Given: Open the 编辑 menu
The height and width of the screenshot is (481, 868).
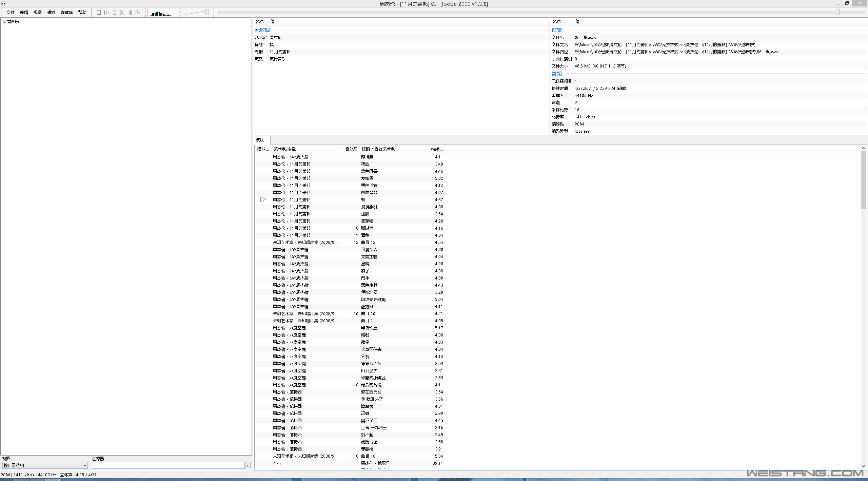Looking at the screenshot, I should coord(24,13).
